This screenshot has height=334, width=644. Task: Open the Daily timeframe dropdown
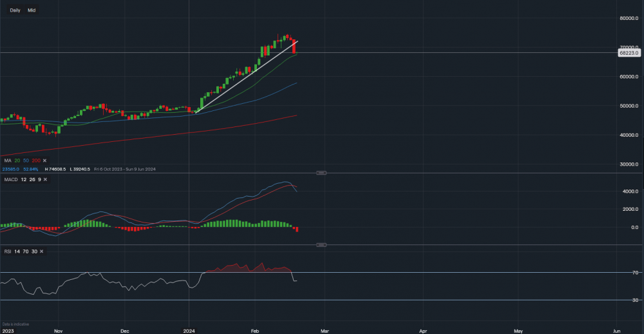[15, 10]
